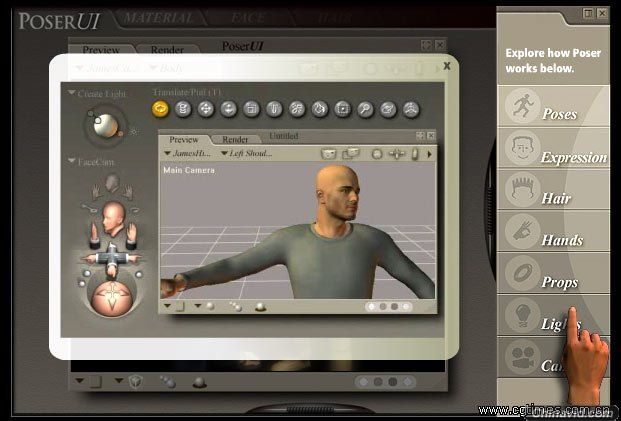Switch to Preview tab in Untitled window

pyautogui.click(x=184, y=140)
